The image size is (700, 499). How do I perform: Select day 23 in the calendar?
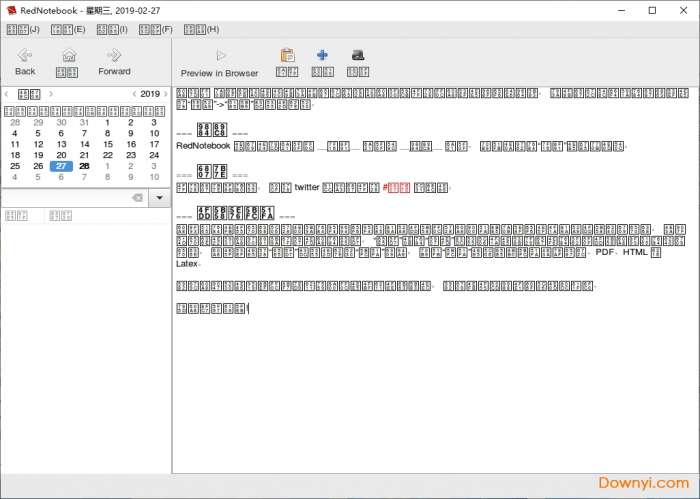coord(131,155)
